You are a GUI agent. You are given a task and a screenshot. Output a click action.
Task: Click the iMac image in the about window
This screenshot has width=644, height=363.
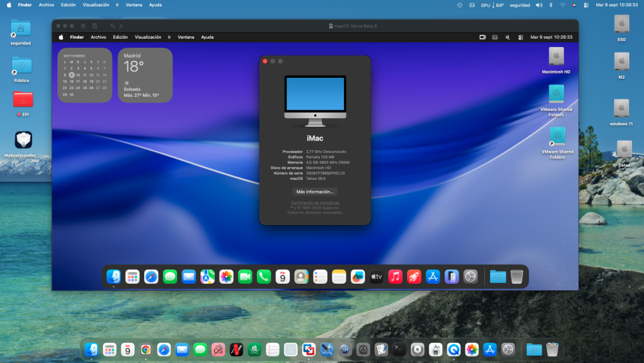tap(315, 101)
